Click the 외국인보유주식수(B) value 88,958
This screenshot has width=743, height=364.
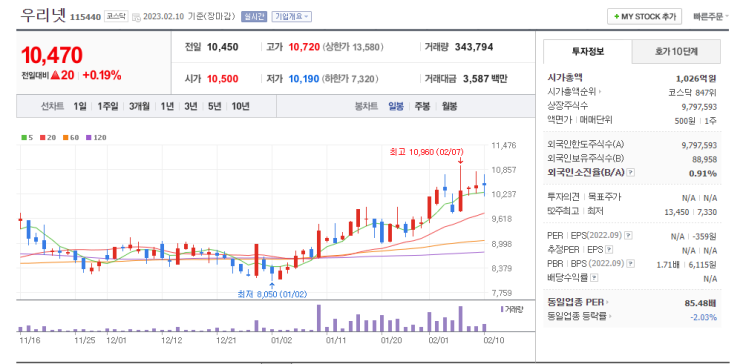pos(704,159)
